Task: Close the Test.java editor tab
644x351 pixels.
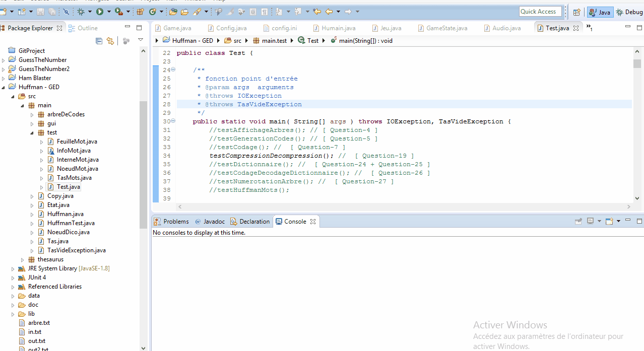Action: [576, 28]
